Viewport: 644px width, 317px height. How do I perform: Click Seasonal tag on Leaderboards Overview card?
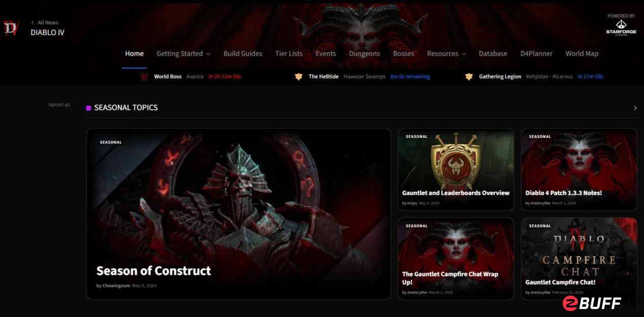(x=417, y=136)
